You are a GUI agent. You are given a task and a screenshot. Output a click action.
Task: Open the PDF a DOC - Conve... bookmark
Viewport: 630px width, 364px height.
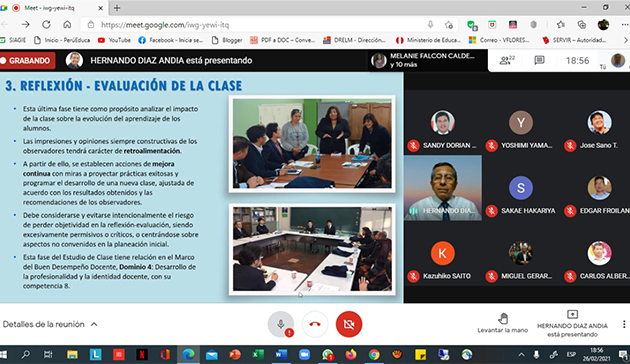pos(282,40)
